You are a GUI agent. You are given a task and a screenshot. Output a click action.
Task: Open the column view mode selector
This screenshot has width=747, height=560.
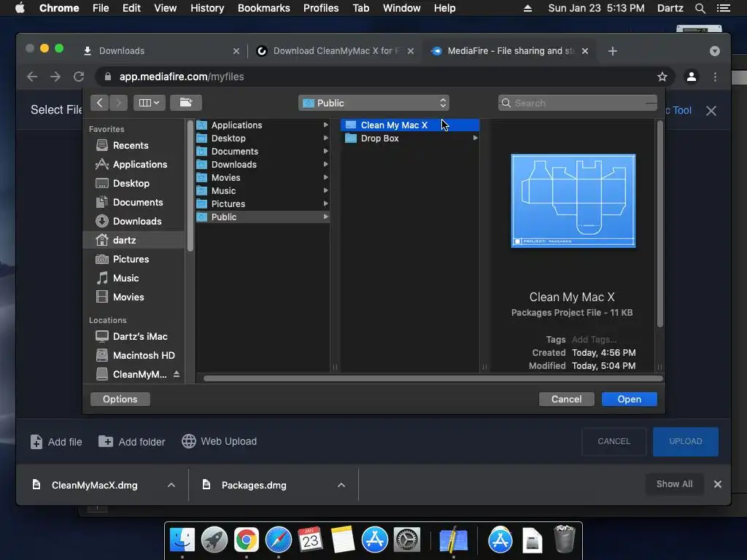(149, 103)
